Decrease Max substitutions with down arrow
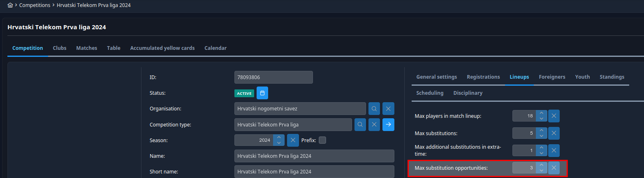The image size is (644, 178). 542,136
